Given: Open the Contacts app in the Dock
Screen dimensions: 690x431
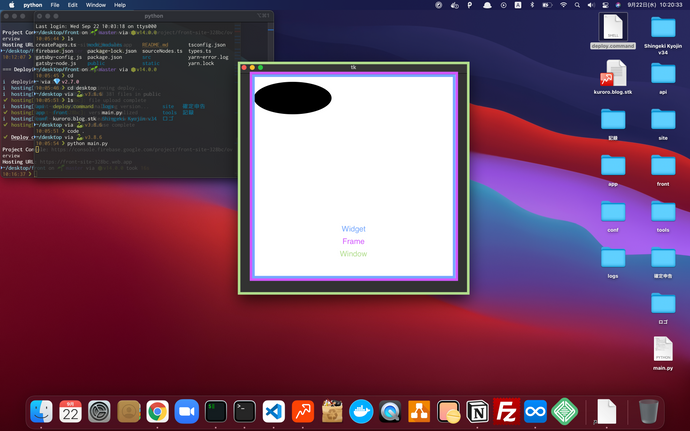Looking at the screenshot, I should click(x=128, y=412).
